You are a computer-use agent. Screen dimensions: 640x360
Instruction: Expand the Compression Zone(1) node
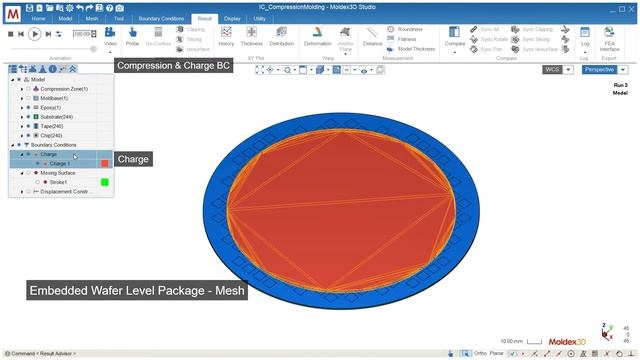pyautogui.click(x=22, y=89)
